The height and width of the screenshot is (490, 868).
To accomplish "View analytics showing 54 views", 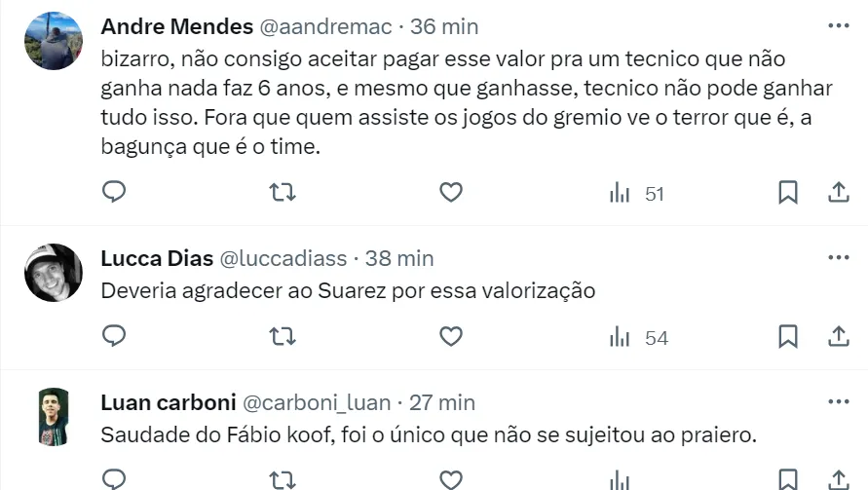I will point(637,338).
